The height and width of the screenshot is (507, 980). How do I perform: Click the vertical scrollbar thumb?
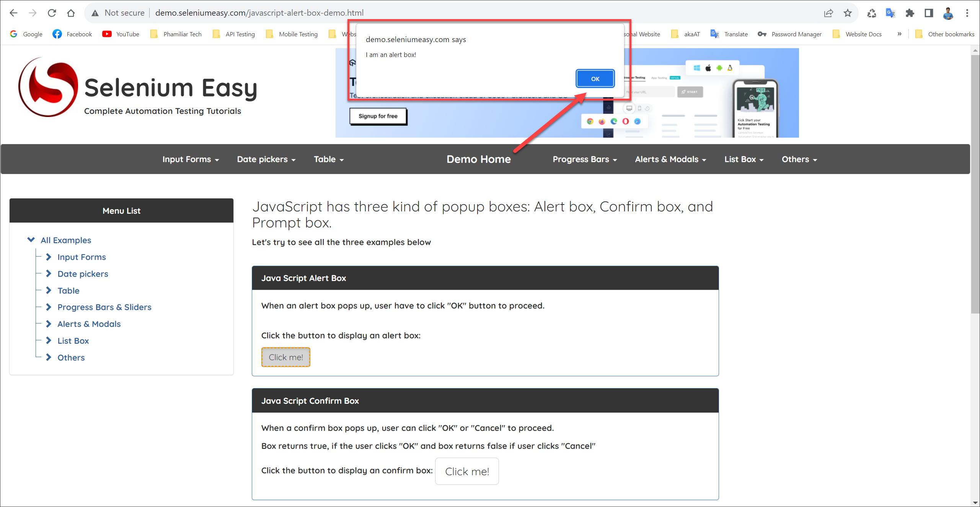975,184
